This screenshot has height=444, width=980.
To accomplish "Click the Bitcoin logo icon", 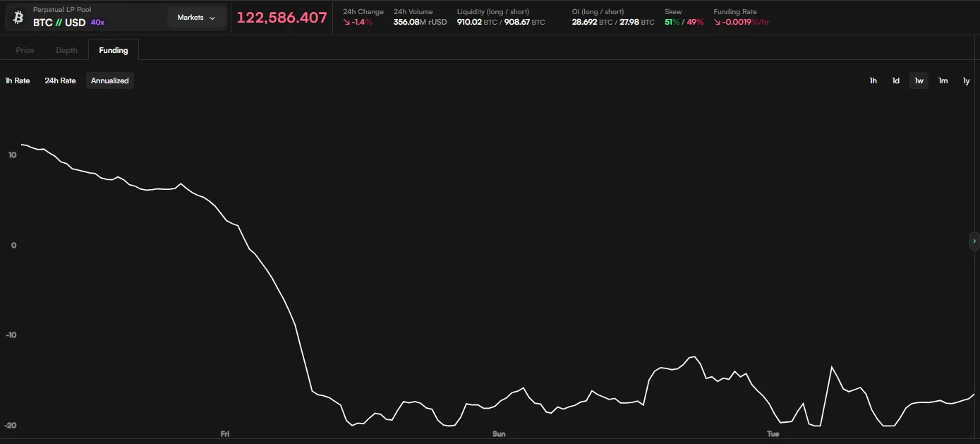I will pos(18,18).
